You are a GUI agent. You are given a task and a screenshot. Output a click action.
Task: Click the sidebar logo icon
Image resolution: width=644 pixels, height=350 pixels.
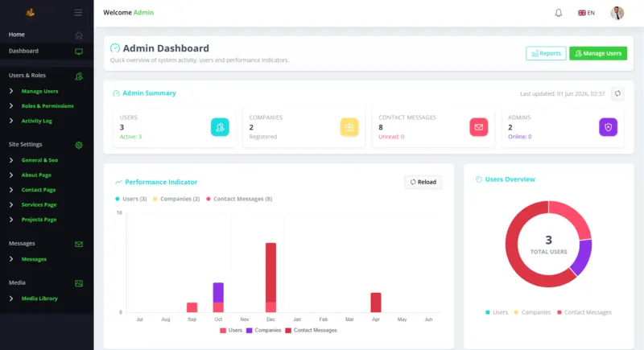[x=30, y=13]
